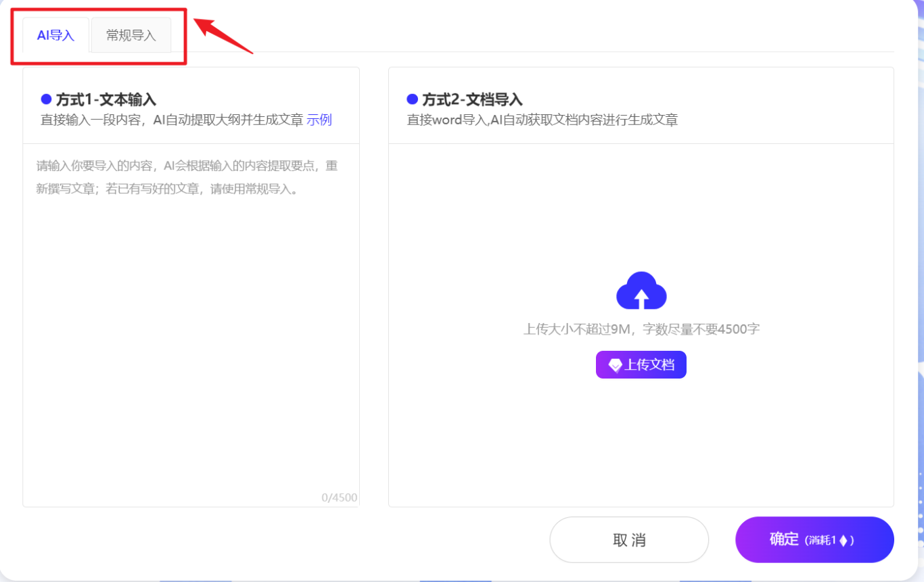Click the diamond cost icon in 确定 button
Screen dimensions: 924x582
pos(843,540)
